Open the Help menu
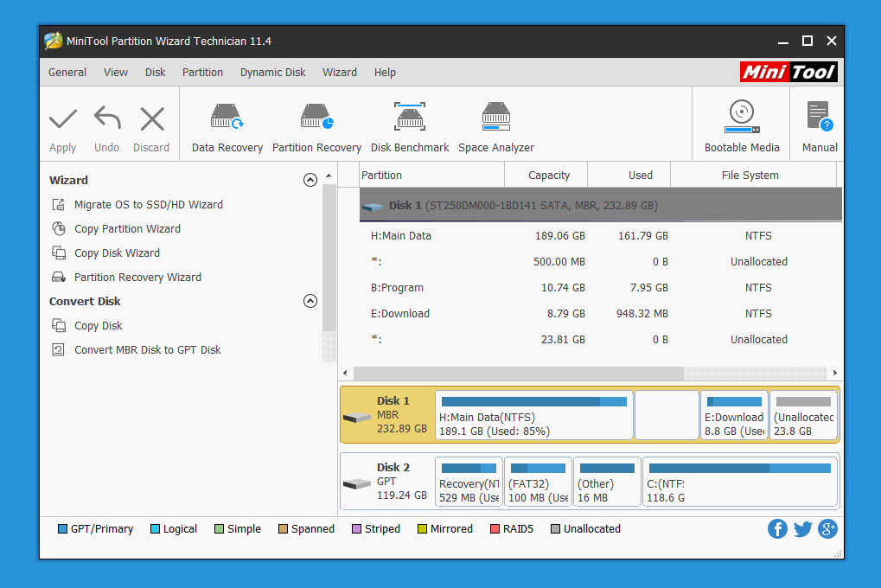The height and width of the screenshot is (588, 881). [x=385, y=73]
